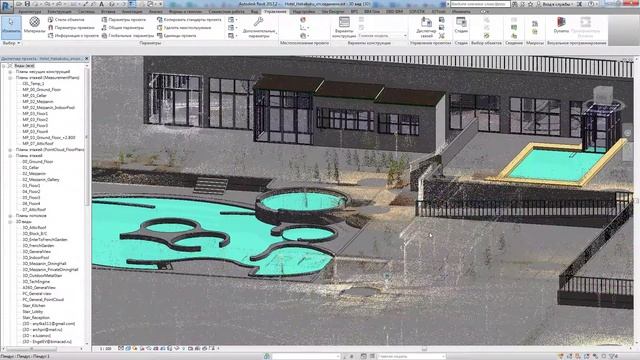Open the Материалы (Materials) dialog
The height and width of the screenshot is (360, 640).
(35, 25)
